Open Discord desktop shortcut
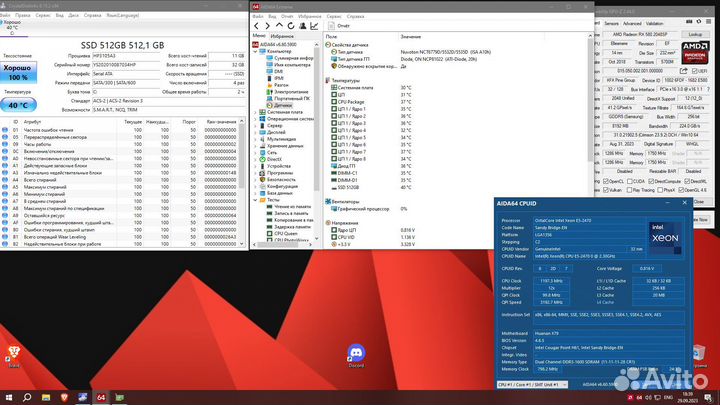 click(356, 356)
